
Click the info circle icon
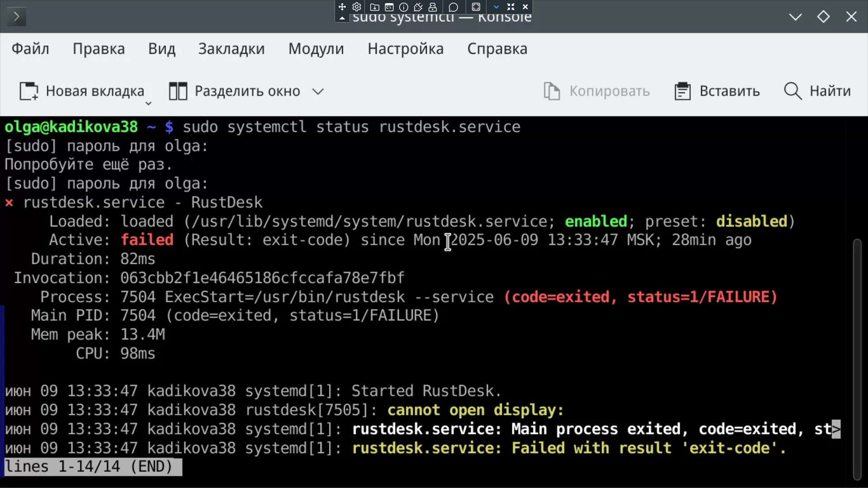(x=404, y=7)
